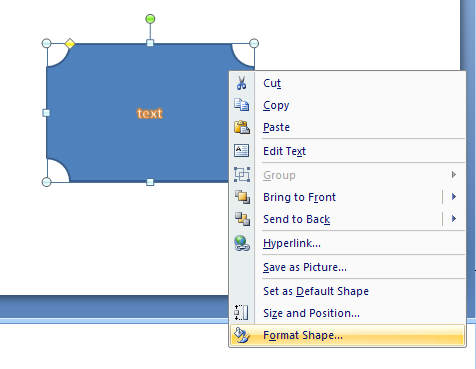This screenshot has height=369, width=476.
Task: Click the top-middle square sizing handle
Action: click(x=150, y=43)
